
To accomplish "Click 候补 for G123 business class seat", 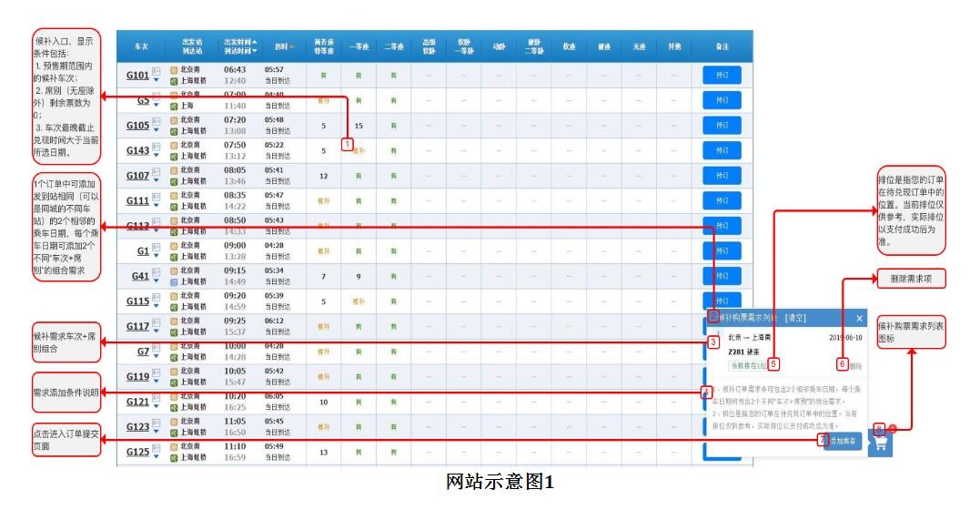I will 324,427.
